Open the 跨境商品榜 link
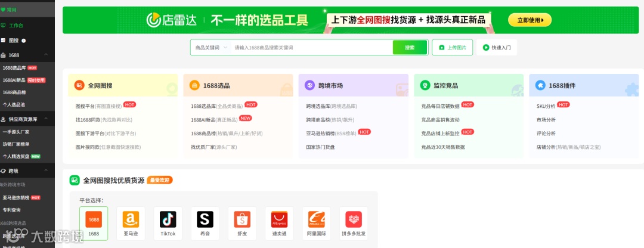 [330, 120]
